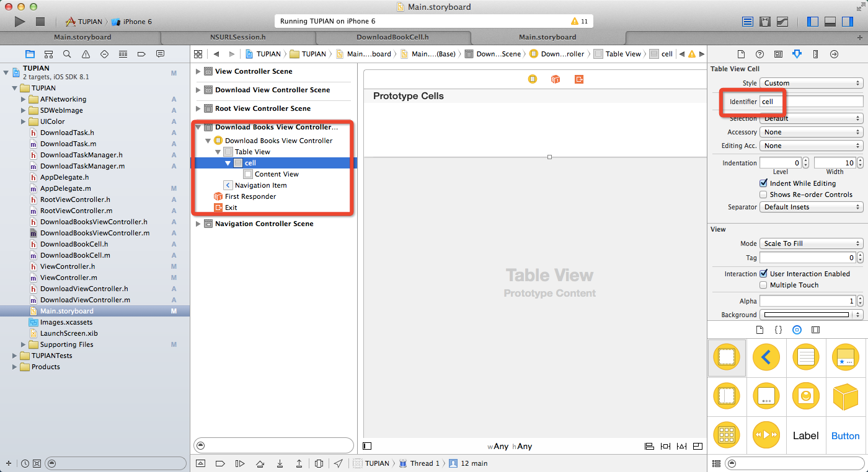Hide the Utilities panel
Image resolution: width=868 pixels, height=472 pixels.
pyautogui.click(x=848, y=22)
